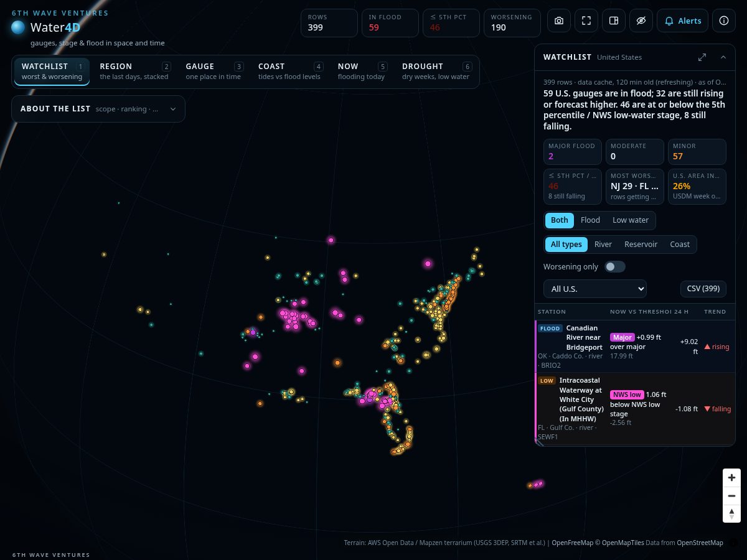This screenshot has width=747, height=560.
Task: Open the All U.S. region dropdown
Action: click(x=595, y=289)
